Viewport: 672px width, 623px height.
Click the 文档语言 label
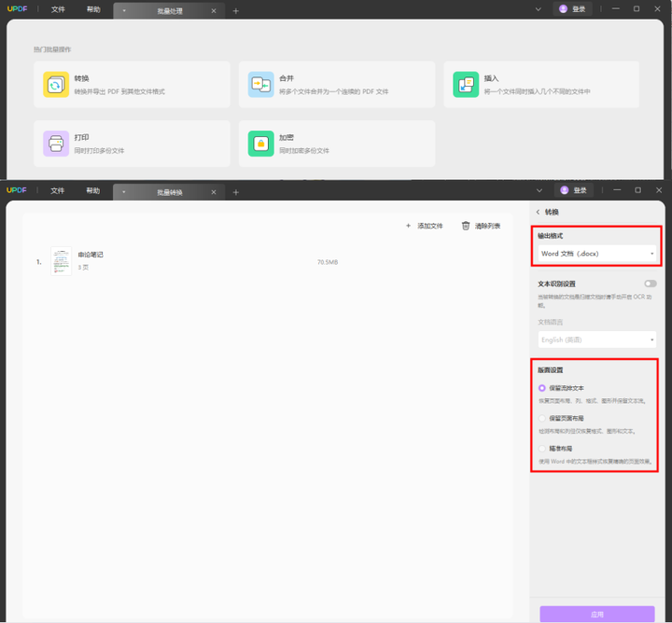point(551,322)
